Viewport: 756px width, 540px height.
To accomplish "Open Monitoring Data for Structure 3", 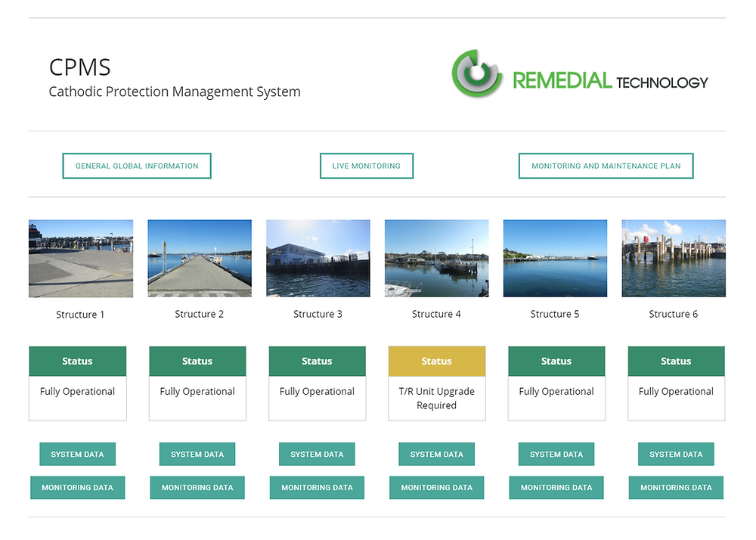I will click(x=317, y=488).
